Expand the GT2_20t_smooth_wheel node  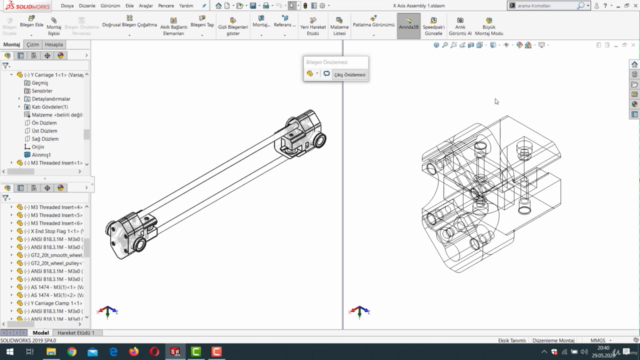[11, 255]
